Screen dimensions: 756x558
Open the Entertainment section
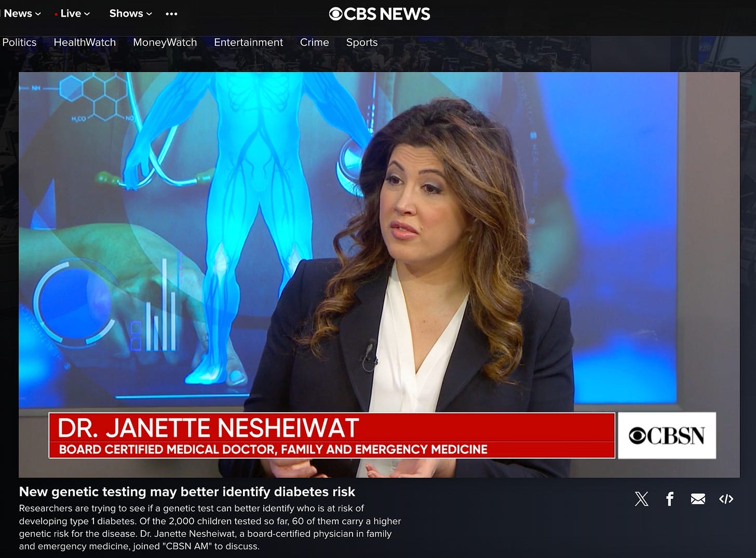(248, 43)
